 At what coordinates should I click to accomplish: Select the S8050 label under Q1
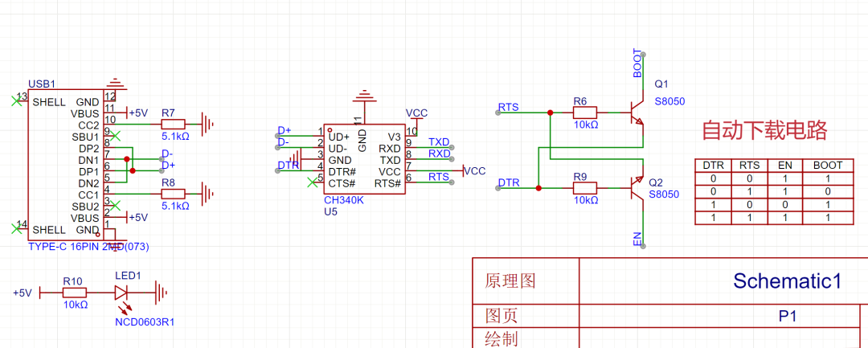(x=669, y=101)
